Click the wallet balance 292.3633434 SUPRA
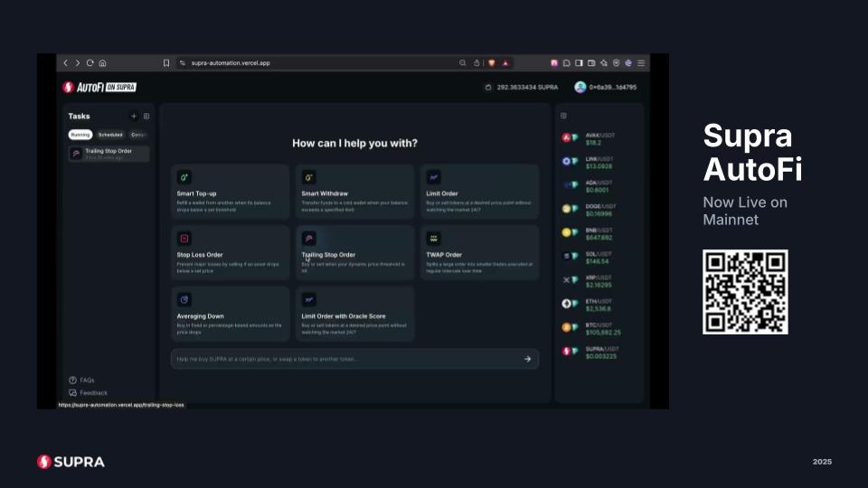Viewport: 868px width, 488px height. click(x=522, y=88)
